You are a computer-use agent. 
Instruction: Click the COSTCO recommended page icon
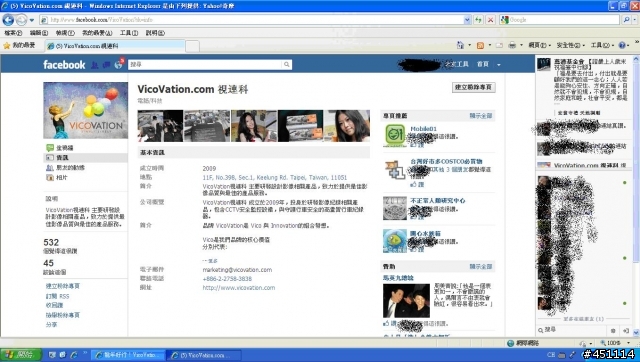[395, 169]
